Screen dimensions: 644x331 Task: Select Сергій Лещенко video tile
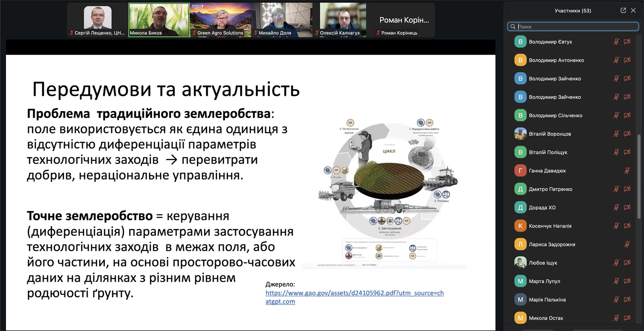[x=98, y=20]
